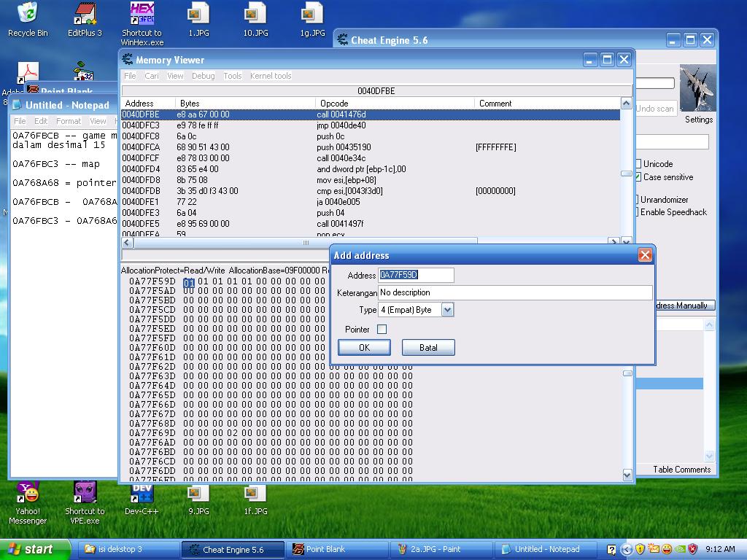Open Notepad Format menu
This screenshot has height=560, width=747.
pos(69,121)
